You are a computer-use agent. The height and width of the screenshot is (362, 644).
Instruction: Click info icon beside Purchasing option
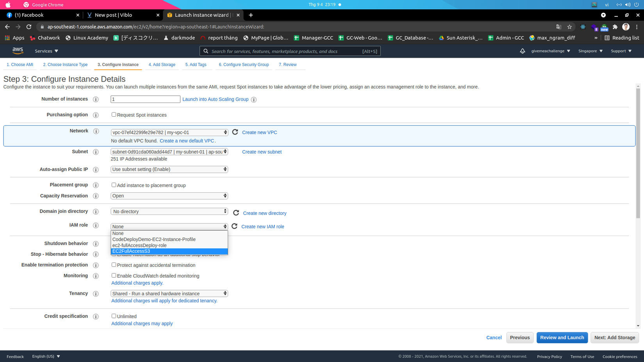(96, 115)
